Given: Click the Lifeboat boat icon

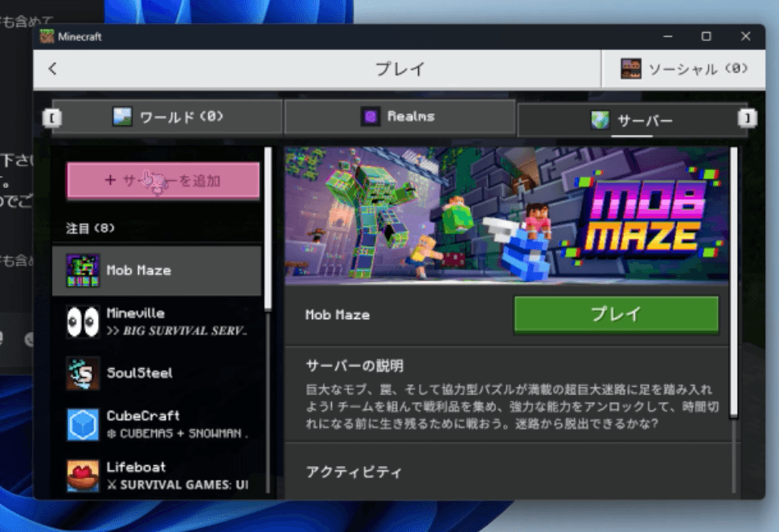Looking at the screenshot, I should [83, 476].
